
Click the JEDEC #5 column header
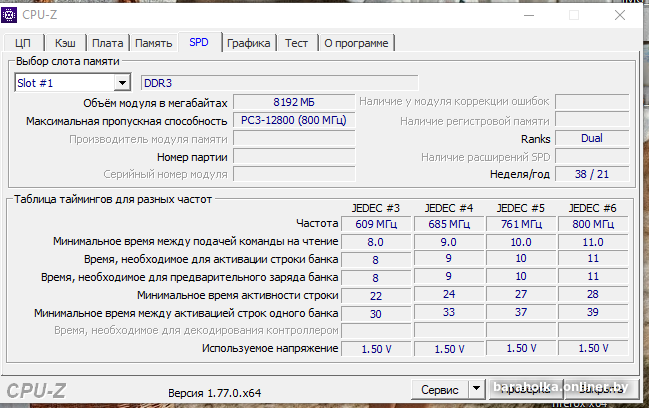[521, 208]
